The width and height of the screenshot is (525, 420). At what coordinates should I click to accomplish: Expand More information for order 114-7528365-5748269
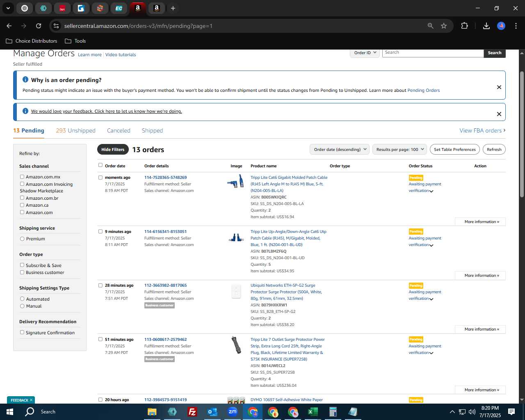(480, 222)
